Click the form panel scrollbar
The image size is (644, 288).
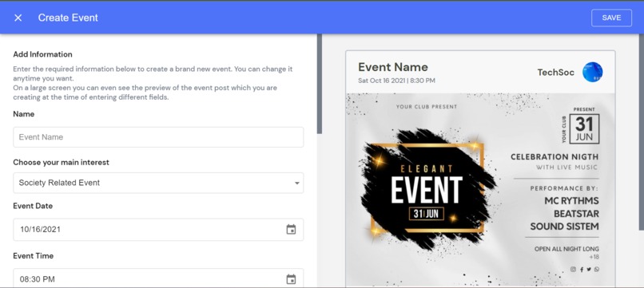[x=319, y=84]
